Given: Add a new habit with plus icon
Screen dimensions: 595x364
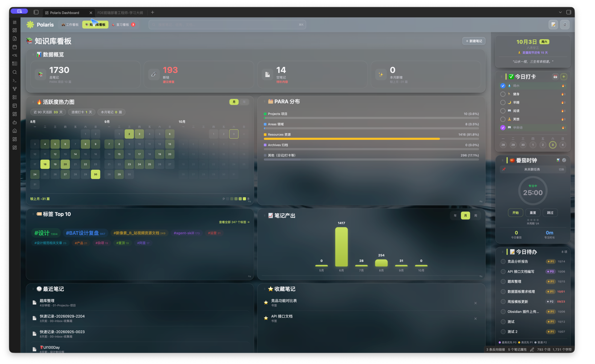Looking at the screenshot, I should click(564, 77).
